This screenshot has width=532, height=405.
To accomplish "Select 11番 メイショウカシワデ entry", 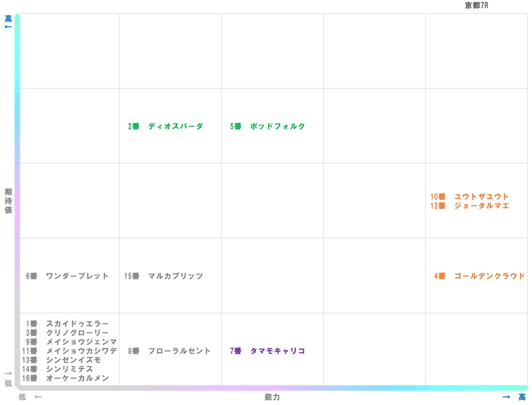I will [x=73, y=351].
